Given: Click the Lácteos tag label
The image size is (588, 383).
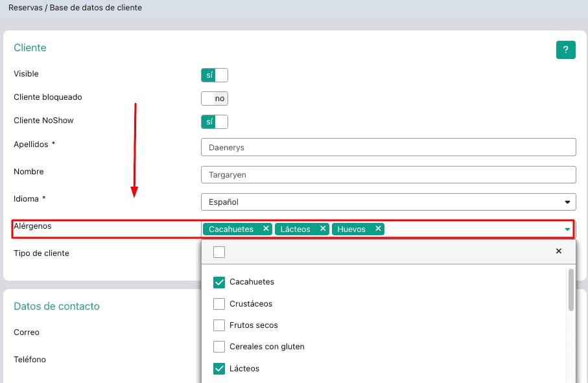Looking at the screenshot, I should tap(296, 229).
